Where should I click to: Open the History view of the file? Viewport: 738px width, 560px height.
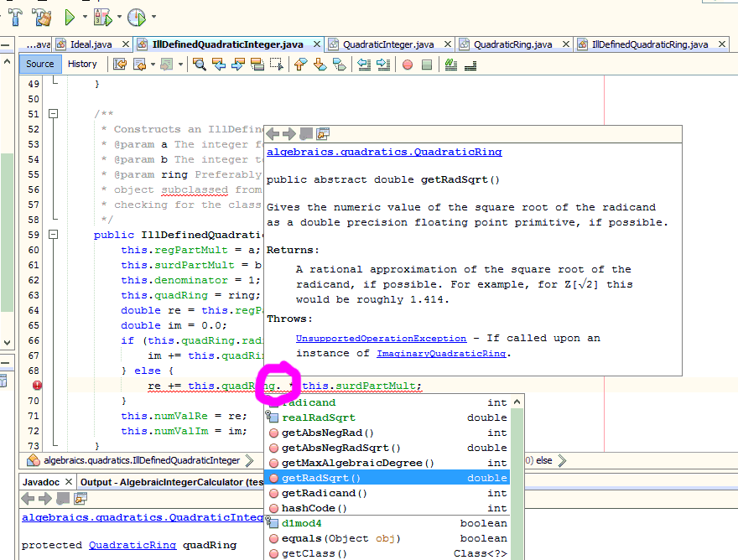[82, 64]
